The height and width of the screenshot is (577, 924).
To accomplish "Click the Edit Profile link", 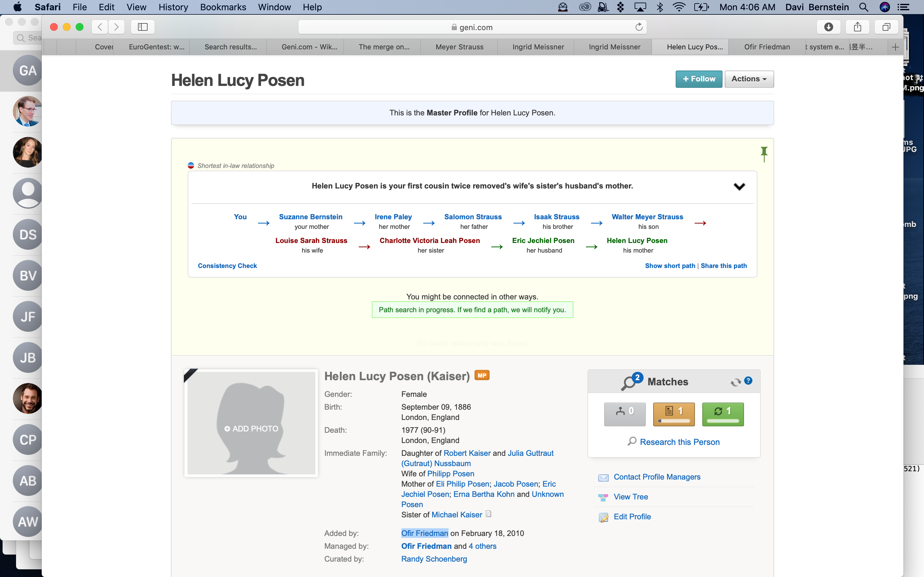I will click(632, 517).
